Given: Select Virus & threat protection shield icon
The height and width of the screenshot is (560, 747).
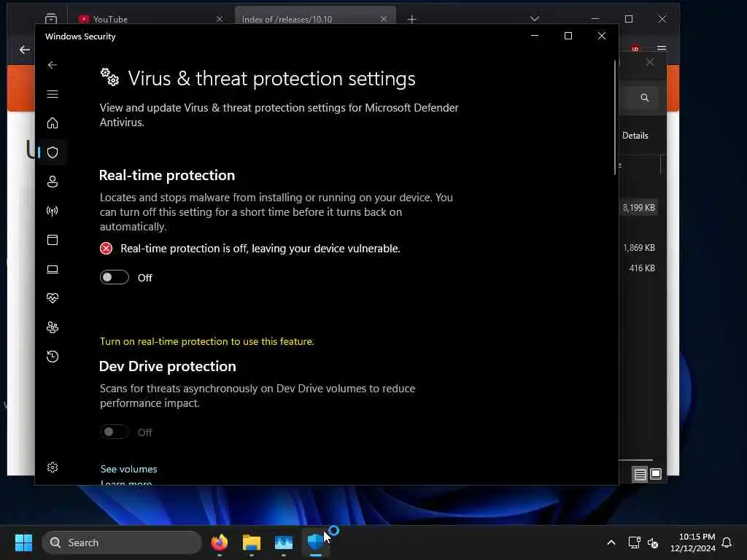Looking at the screenshot, I should [x=53, y=152].
